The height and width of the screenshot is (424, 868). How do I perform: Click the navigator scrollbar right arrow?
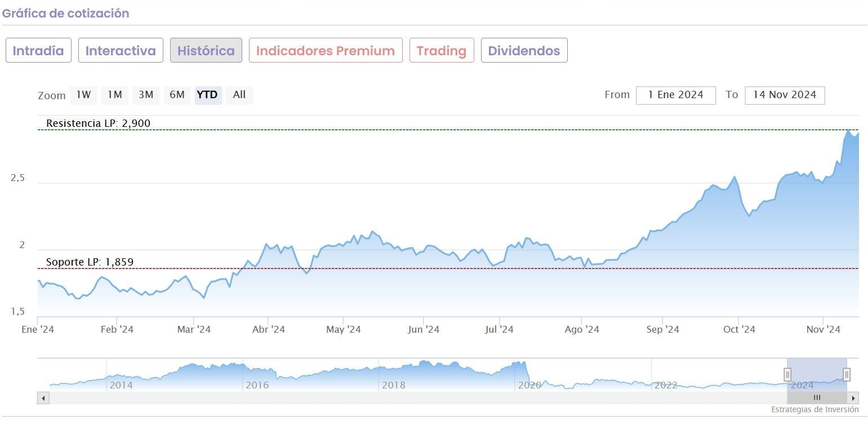pyautogui.click(x=853, y=398)
